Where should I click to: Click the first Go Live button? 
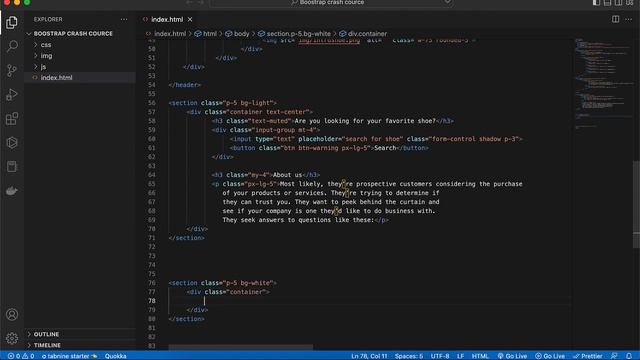pos(512,356)
